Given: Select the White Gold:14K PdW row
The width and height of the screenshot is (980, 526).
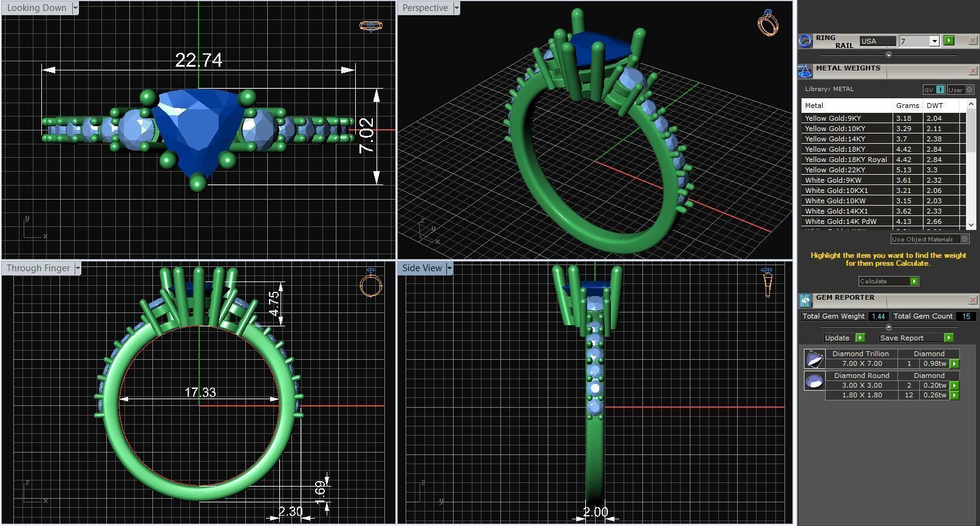Looking at the screenshot, I should [x=883, y=221].
